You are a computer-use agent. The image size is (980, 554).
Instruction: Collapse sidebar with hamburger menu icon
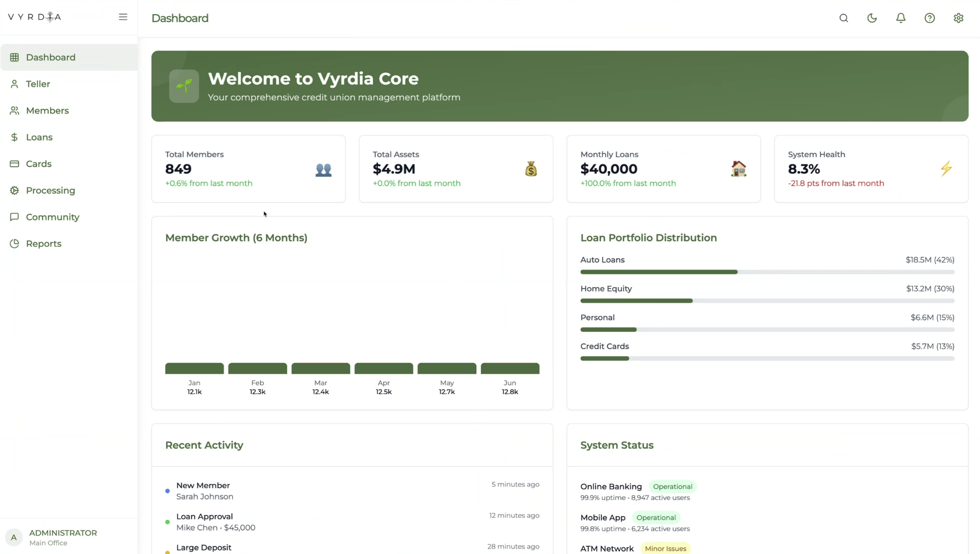coord(123,17)
